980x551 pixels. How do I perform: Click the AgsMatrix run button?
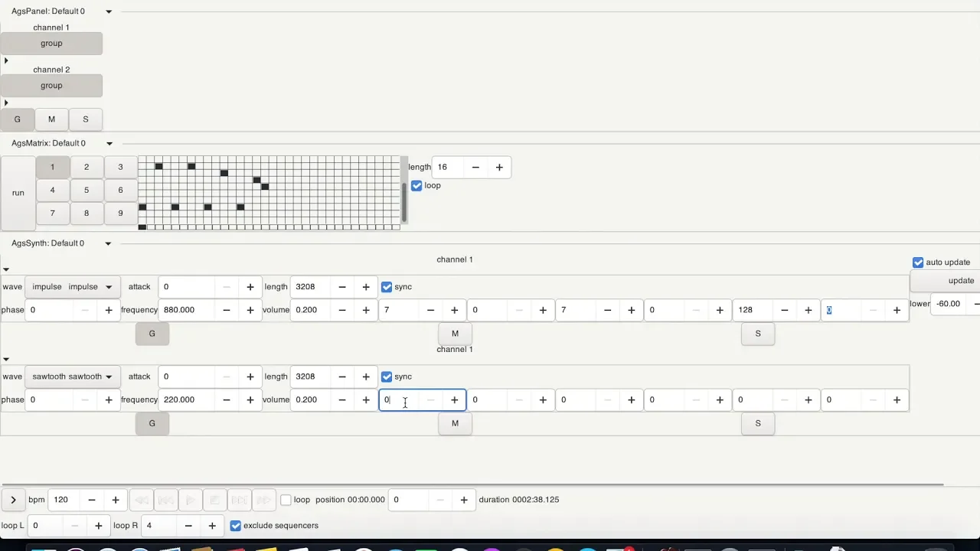(x=18, y=193)
